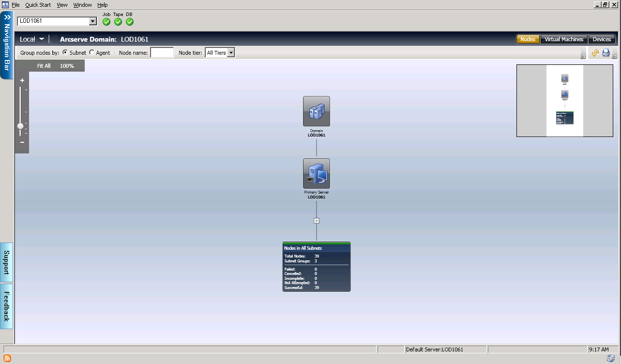Image resolution: width=621 pixels, height=364 pixels.
Task: Click the Subnet Groups: 3 row
Action: (x=317, y=261)
